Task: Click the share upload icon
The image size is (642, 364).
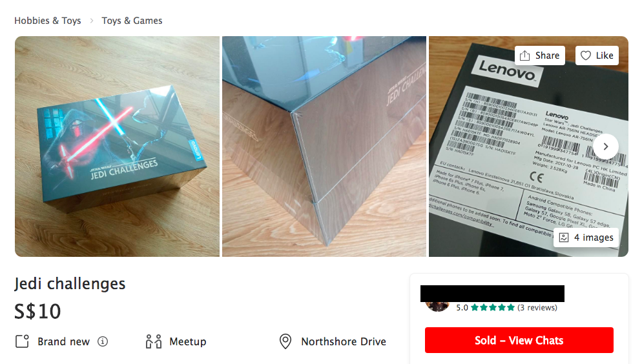Action: [x=525, y=56]
